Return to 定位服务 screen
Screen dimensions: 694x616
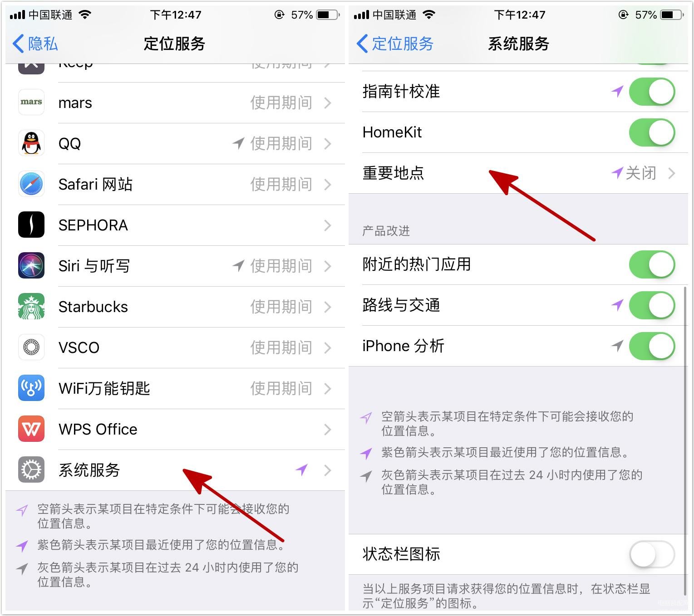(395, 44)
